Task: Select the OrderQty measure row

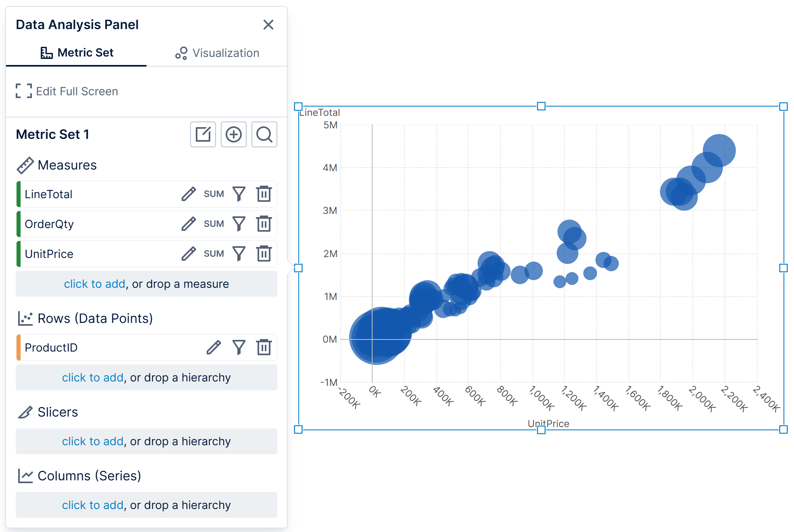Action: click(x=147, y=224)
